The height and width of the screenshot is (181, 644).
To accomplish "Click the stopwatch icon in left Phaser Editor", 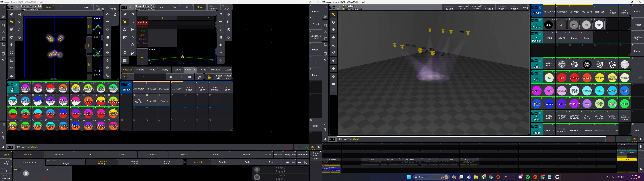I will [19, 30].
